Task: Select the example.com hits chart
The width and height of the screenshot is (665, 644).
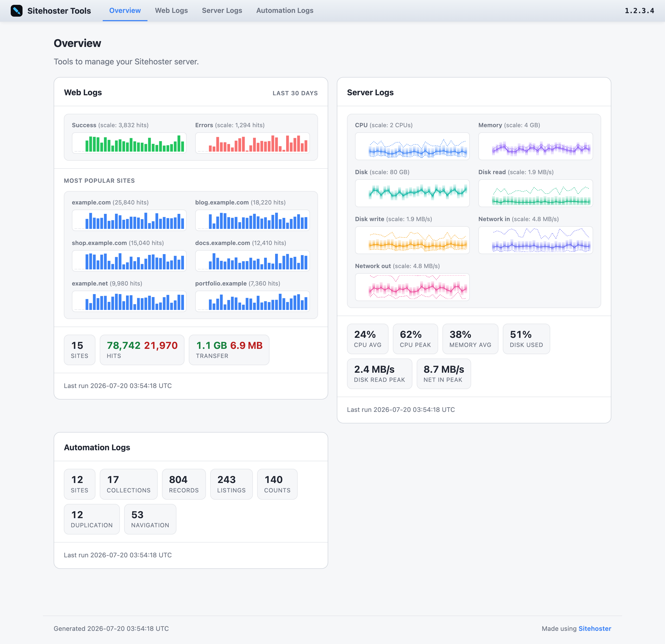Action: [x=129, y=220]
